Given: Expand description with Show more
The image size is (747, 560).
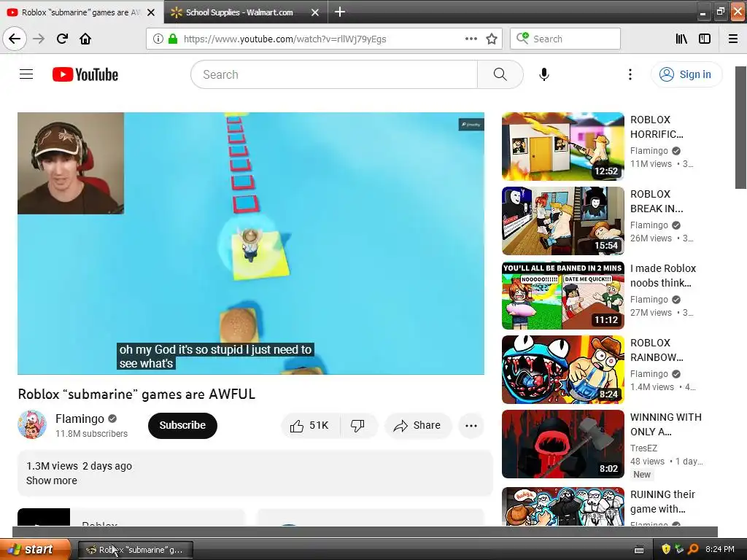Looking at the screenshot, I should [52, 481].
